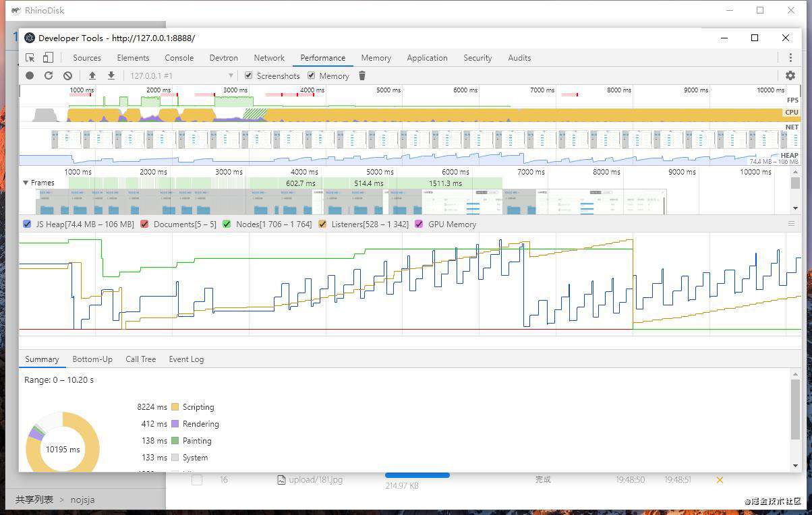Click the System color swatch
812x515 pixels.
tap(175, 458)
